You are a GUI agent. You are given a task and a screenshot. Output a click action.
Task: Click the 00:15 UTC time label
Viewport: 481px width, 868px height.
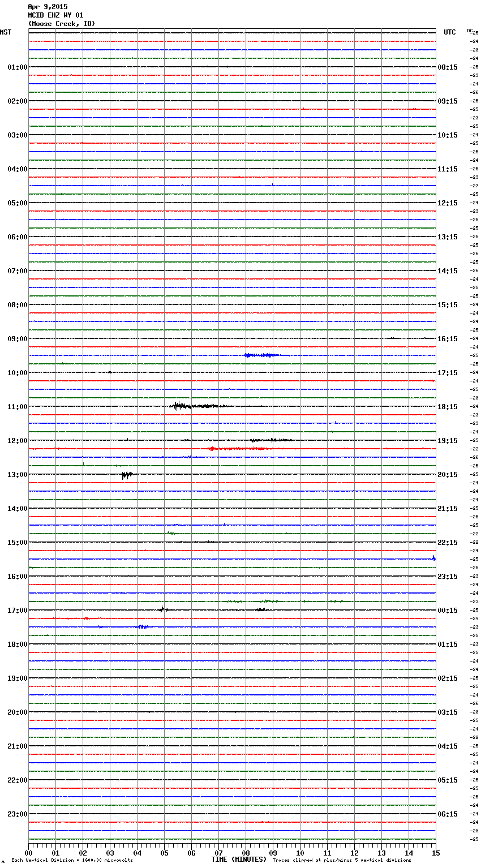[x=448, y=611]
